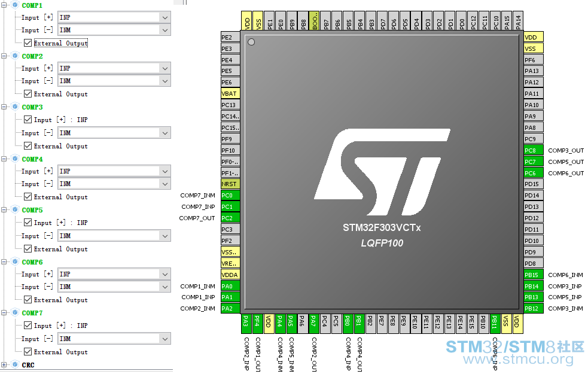
Task: Click the CRC peripheral cube icon
Action: [15, 364]
